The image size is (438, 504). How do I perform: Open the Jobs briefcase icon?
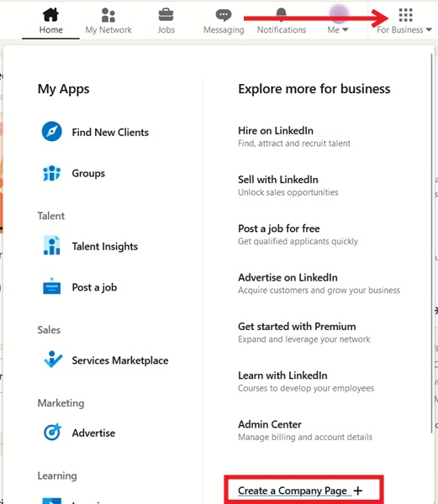(166, 15)
